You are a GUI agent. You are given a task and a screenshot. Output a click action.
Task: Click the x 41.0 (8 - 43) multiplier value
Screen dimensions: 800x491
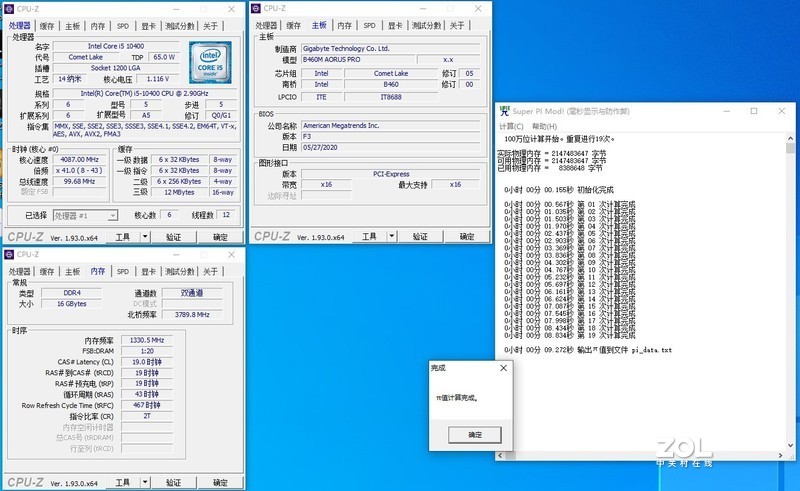80,170
